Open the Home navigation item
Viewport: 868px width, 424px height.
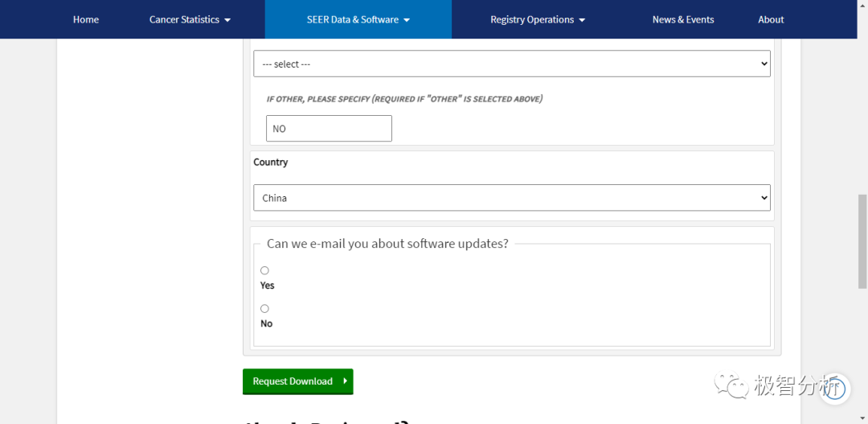pos(86,19)
